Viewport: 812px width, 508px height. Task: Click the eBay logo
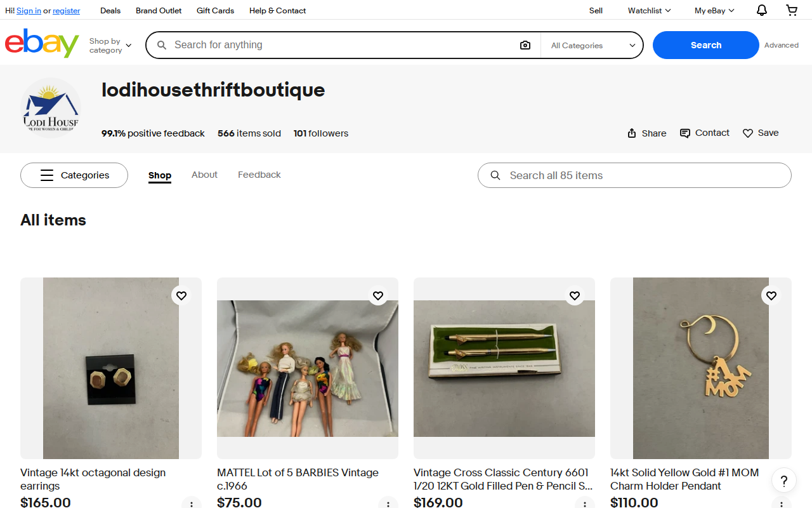[42, 43]
